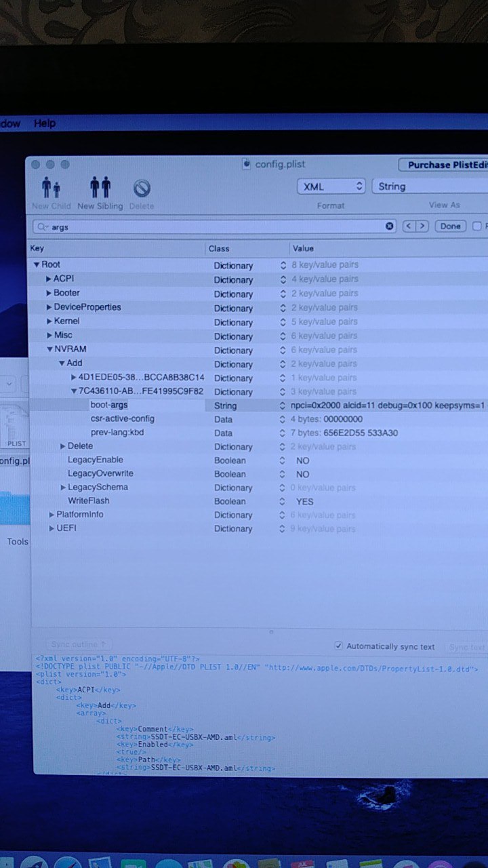Click the Delete toolbar icon
Image resolution: width=488 pixels, height=868 pixels.
[x=142, y=188]
